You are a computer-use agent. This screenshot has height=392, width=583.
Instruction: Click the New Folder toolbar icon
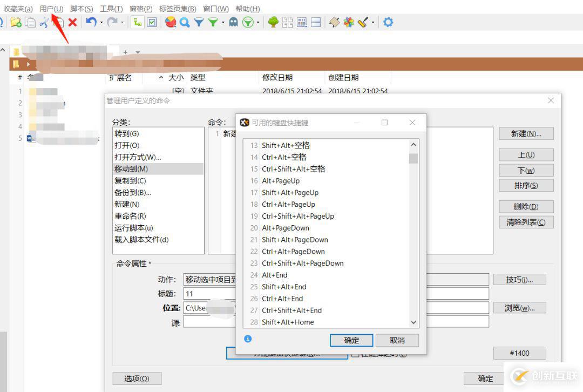15,22
